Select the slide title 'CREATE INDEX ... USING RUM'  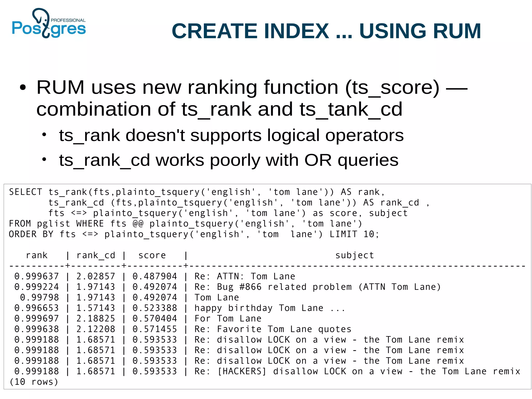click(326, 31)
